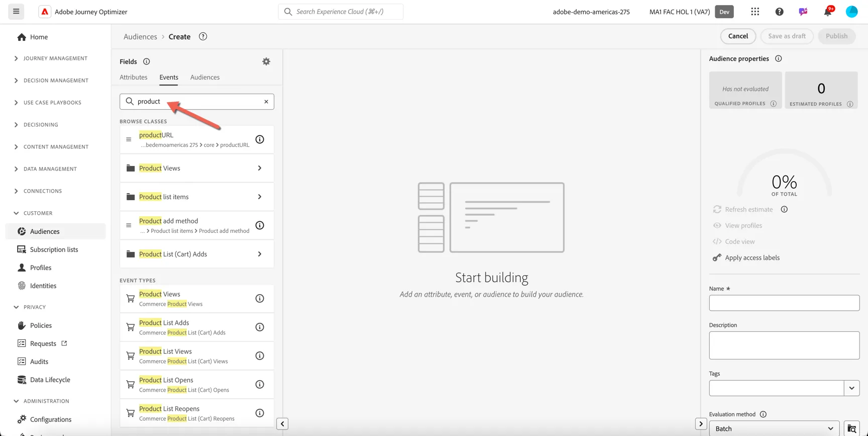Image resolution: width=868 pixels, height=436 pixels.
Task: Click the Dev sandbox badge
Action: coord(724,12)
